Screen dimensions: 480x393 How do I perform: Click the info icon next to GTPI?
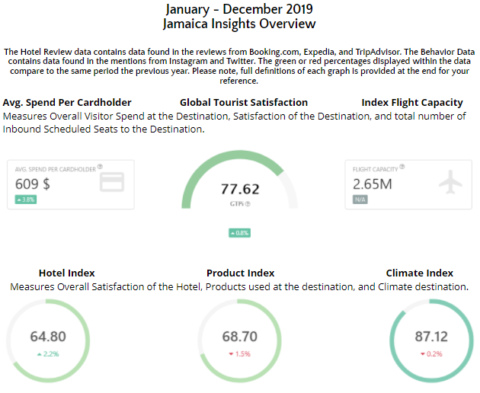click(x=248, y=204)
